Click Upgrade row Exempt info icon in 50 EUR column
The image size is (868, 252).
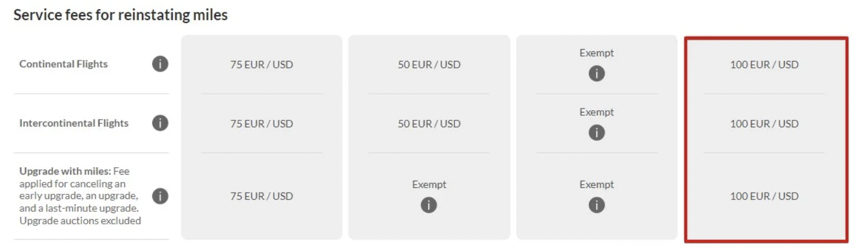click(x=429, y=205)
